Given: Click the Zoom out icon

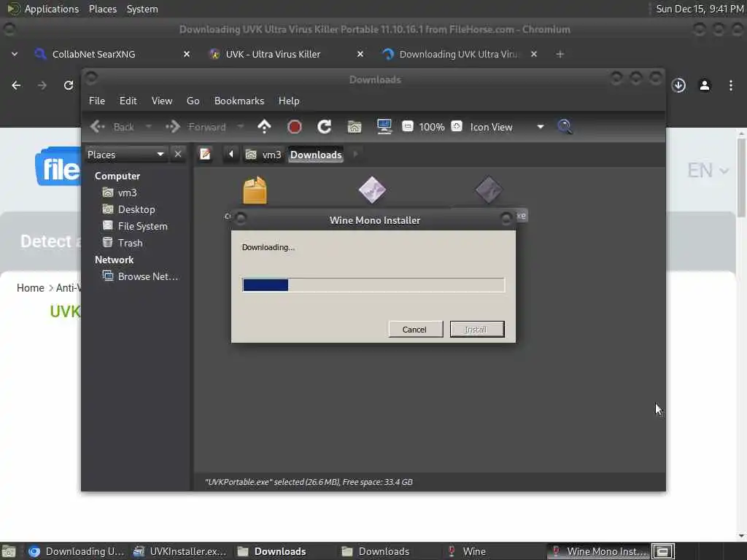Looking at the screenshot, I should [x=407, y=126].
